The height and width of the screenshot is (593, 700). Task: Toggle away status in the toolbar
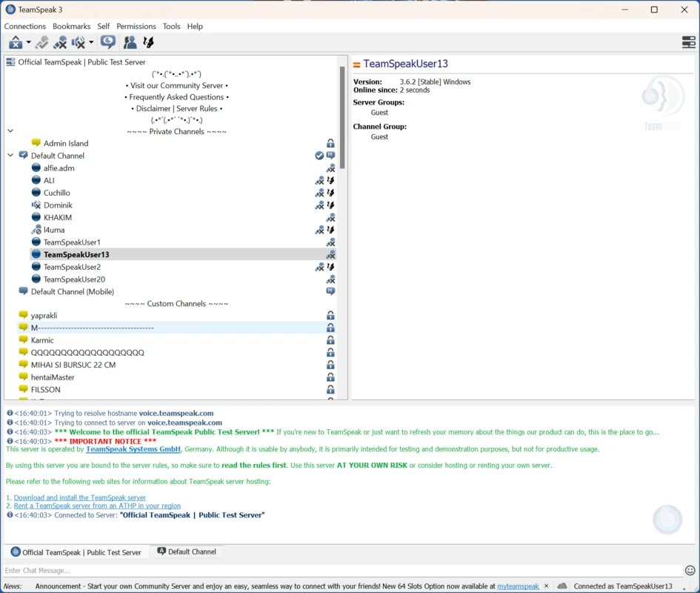[x=42, y=42]
